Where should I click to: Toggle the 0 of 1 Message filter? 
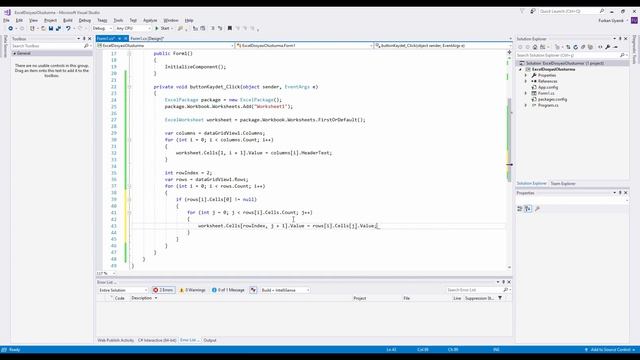click(228, 290)
